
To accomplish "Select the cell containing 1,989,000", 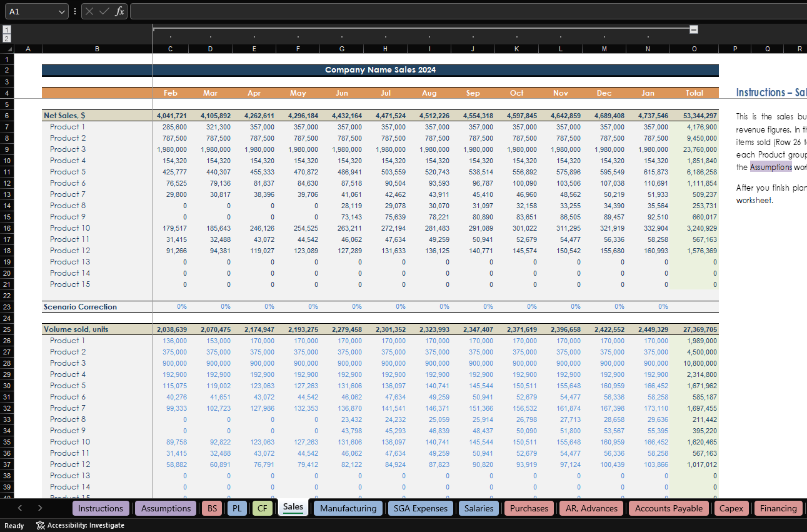I will 694,341.
